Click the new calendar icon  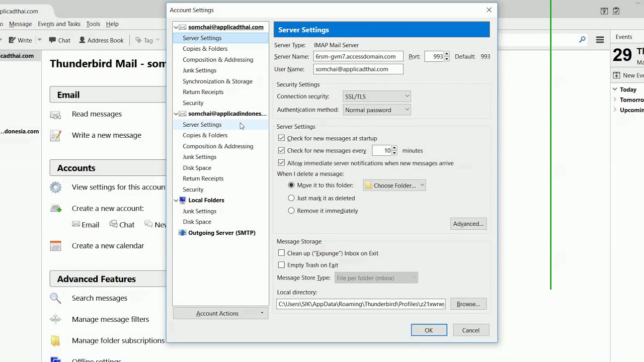coord(55,246)
